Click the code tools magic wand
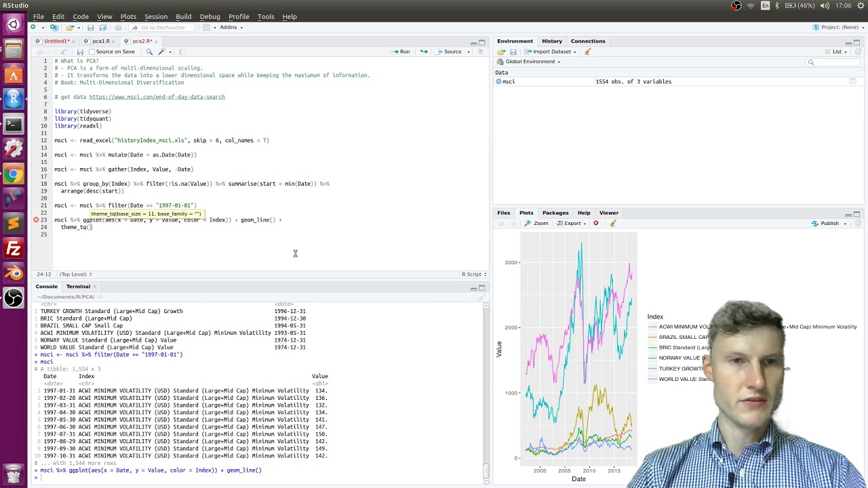Image resolution: width=868 pixels, height=488 pixels. [161, 52]
